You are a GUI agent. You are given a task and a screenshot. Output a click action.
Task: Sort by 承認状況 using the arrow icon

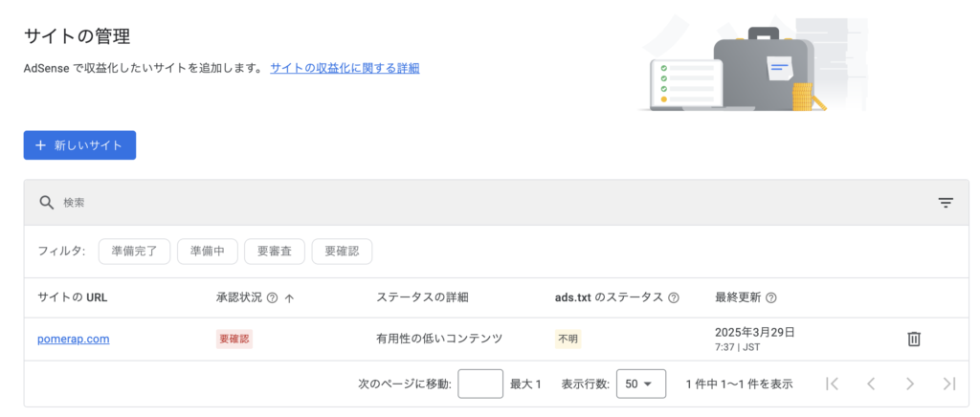[x=289, y=298]
